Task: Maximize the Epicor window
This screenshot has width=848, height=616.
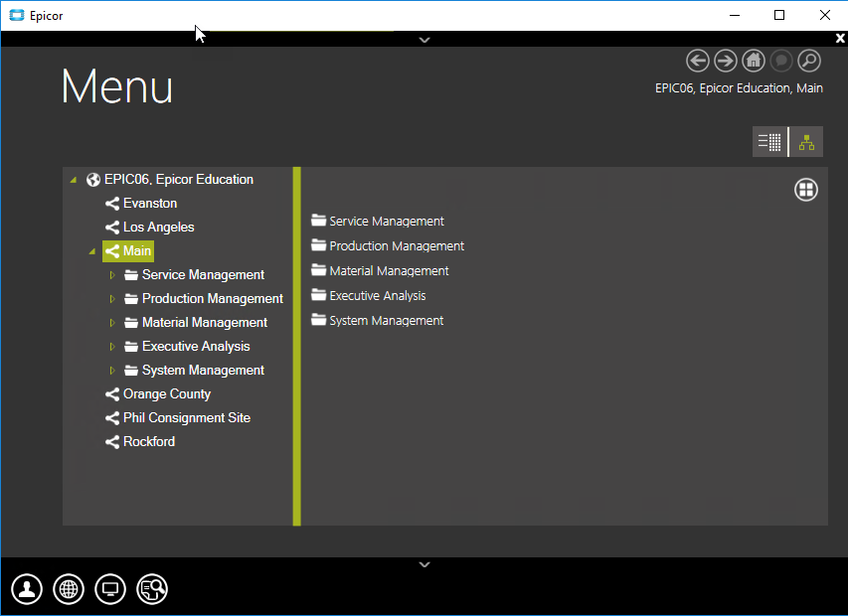Action: coord(779,15)
